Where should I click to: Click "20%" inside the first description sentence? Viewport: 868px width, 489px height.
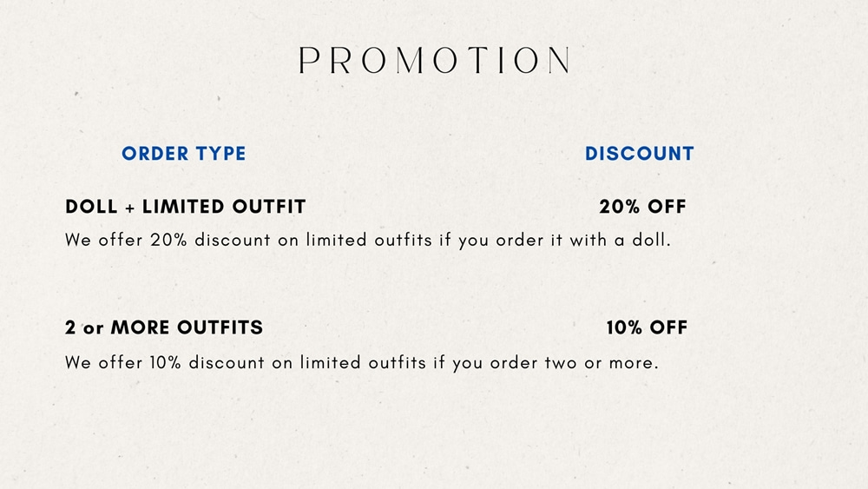click(169, 241)
